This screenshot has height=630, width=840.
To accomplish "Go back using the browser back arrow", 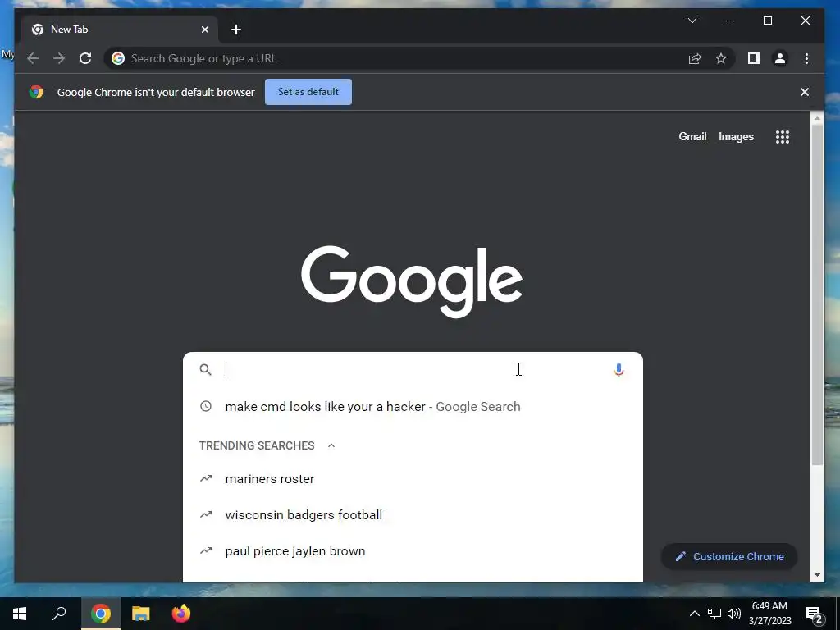I will coord(33,58).
